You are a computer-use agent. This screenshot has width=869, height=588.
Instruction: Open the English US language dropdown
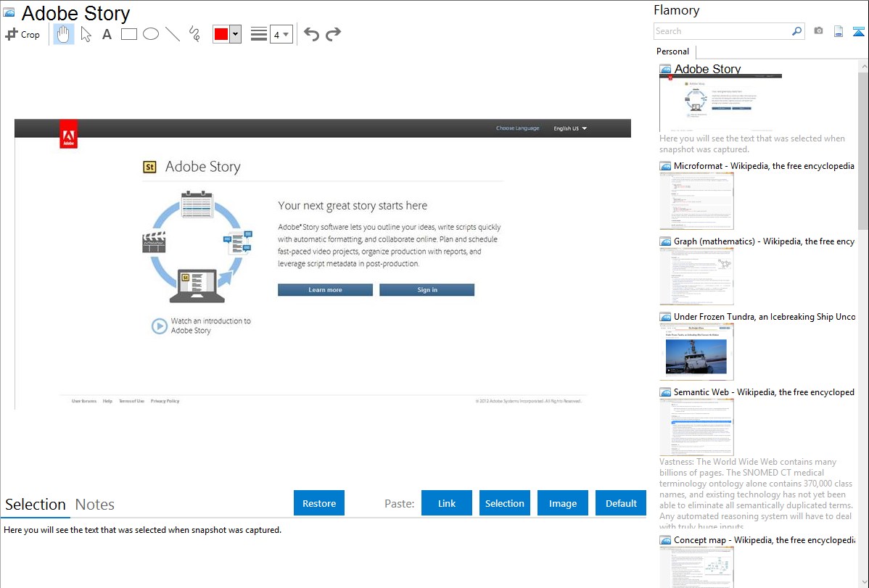570,128
